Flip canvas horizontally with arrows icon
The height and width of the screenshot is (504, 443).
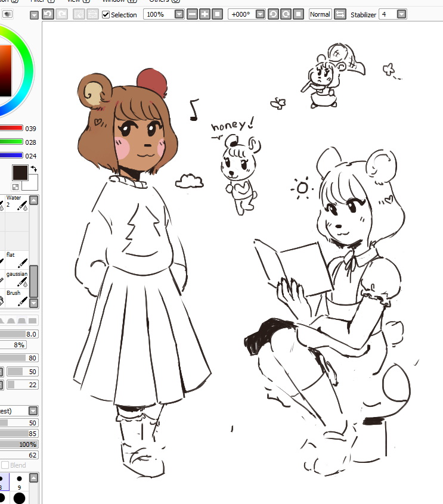340,14
